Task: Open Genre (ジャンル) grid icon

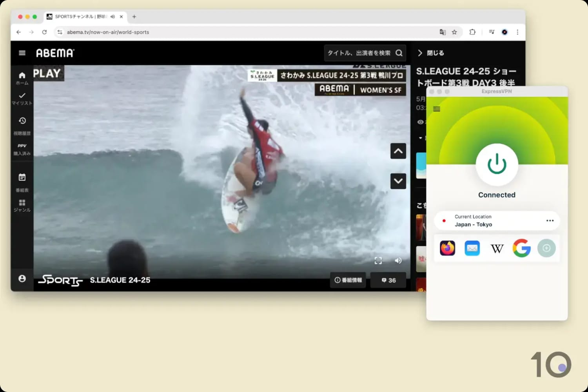Action: tap(22, 202)
